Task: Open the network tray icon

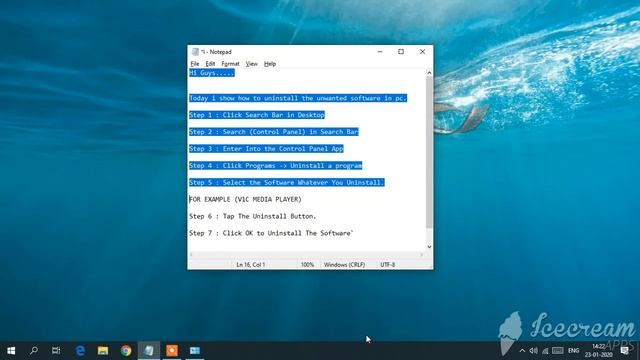Action: pyautogui.click(x=545, y=351)
